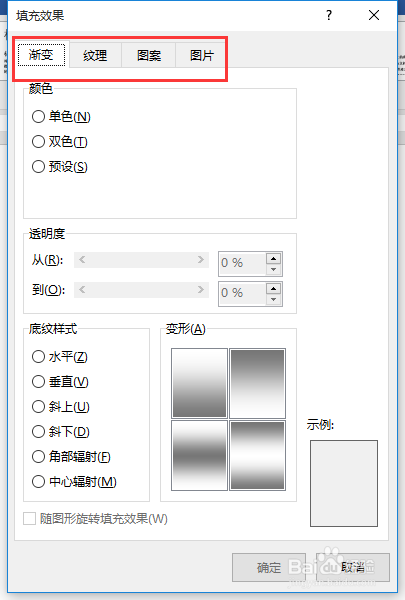The image size is (405, 600).
Task: Select the top-right gradient variant thumbnail
Action: click(258, 383)
